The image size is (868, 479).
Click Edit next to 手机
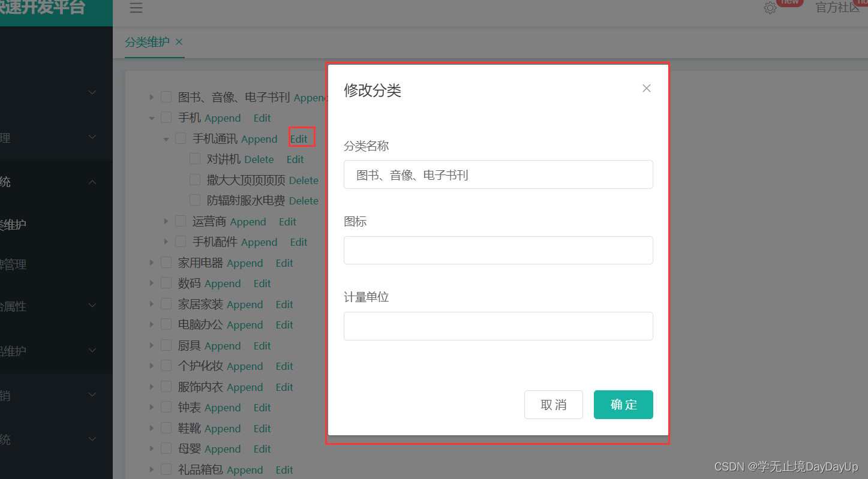pyautogui.click(x=262, y=118)
